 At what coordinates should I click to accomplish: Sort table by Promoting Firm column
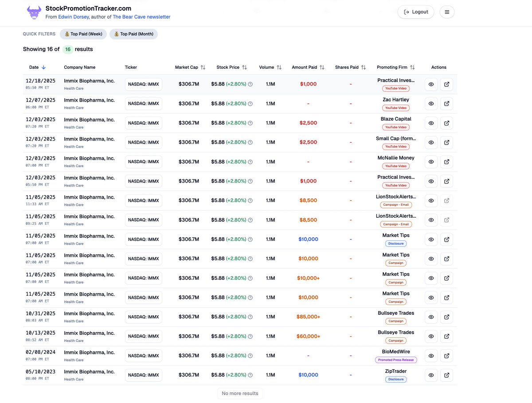[396, 67]
